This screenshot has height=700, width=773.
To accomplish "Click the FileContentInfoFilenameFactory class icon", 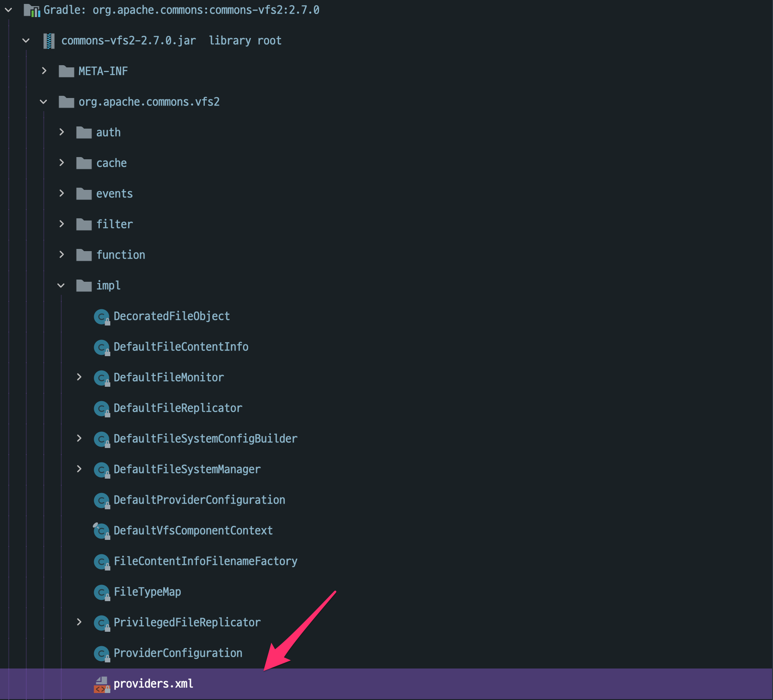I will (x=102, y=562).
